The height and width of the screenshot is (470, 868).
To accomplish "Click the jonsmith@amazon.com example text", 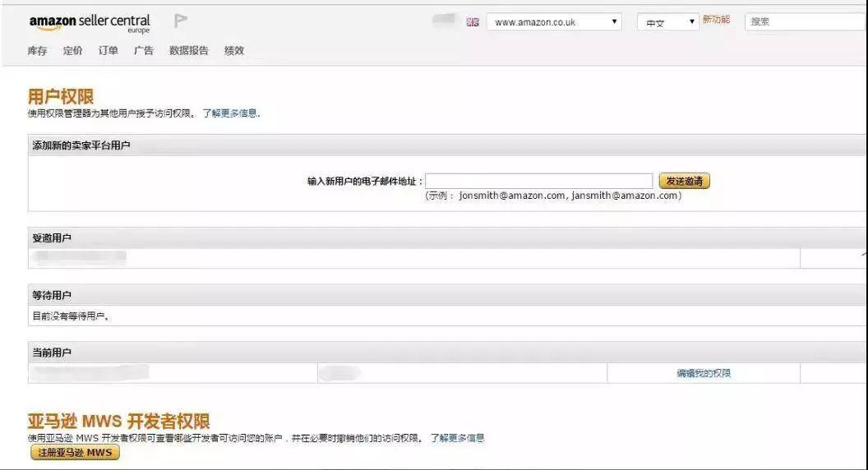I will 512,196.
